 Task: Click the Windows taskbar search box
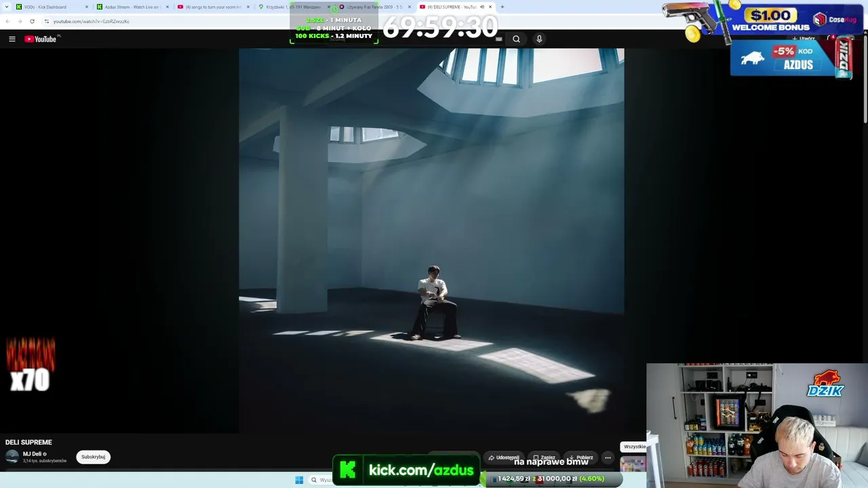(x=321, y=480)
